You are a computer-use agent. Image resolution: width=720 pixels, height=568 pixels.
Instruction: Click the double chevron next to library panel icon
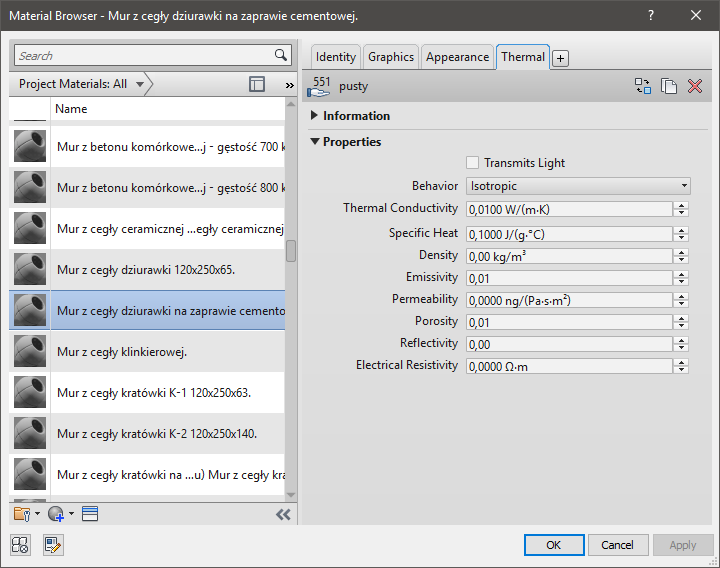click(x=289, y=85)
